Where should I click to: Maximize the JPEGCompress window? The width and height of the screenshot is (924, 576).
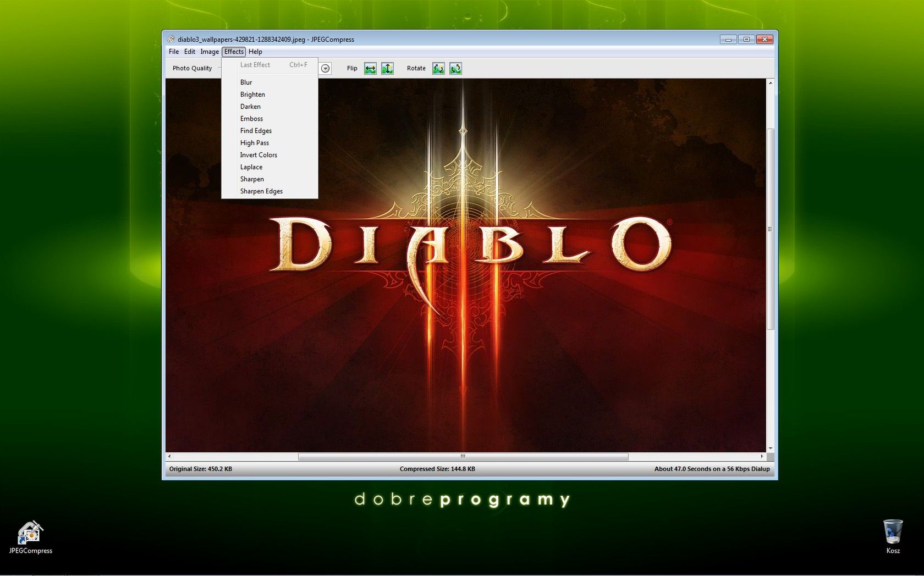point(746,39)
